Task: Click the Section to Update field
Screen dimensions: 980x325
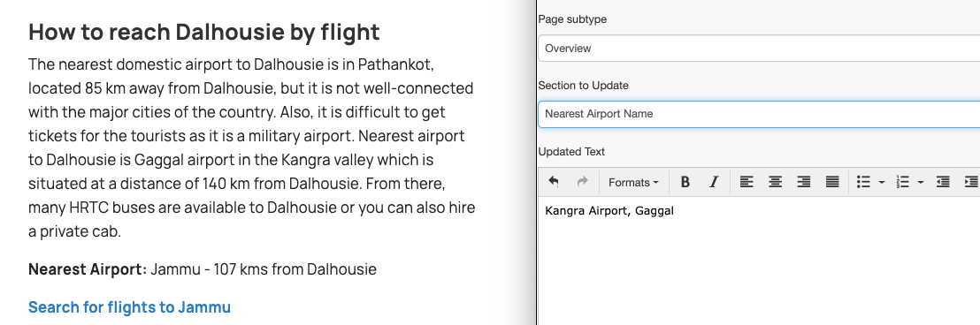Action: pos(759,114)
